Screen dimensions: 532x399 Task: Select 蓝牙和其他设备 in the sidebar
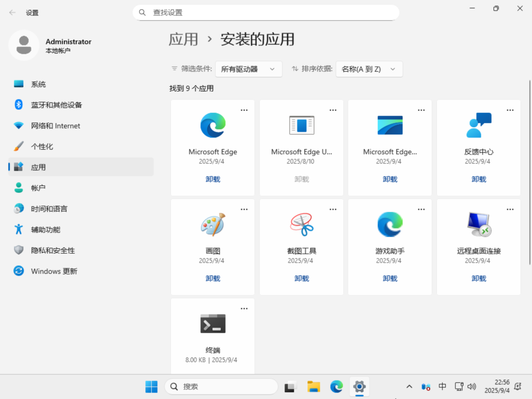point(56,105)
